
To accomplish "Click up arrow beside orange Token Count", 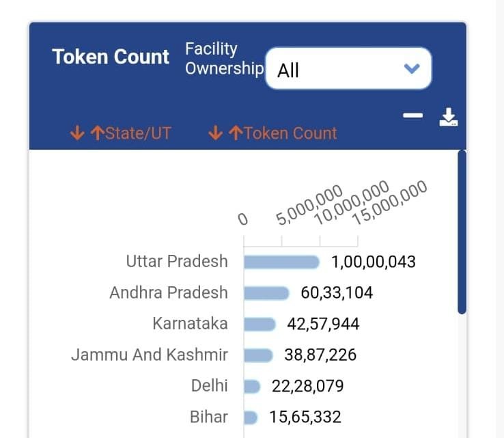I will tap(235, 133).
